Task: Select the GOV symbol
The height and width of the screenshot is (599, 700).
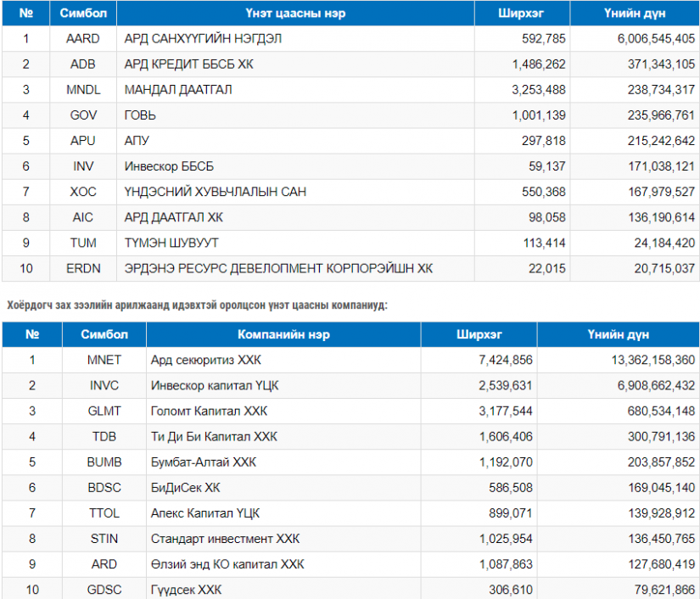Action: point(83,115)
